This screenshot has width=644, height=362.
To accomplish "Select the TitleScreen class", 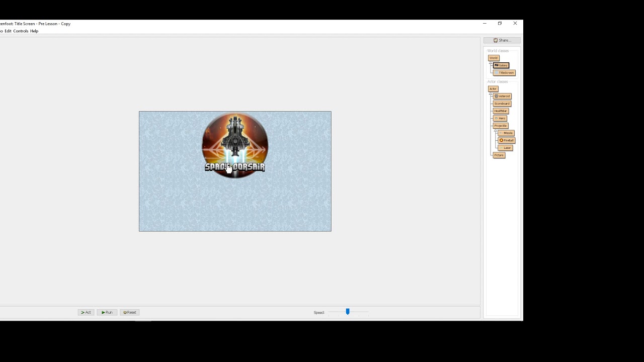I will 504,72.
